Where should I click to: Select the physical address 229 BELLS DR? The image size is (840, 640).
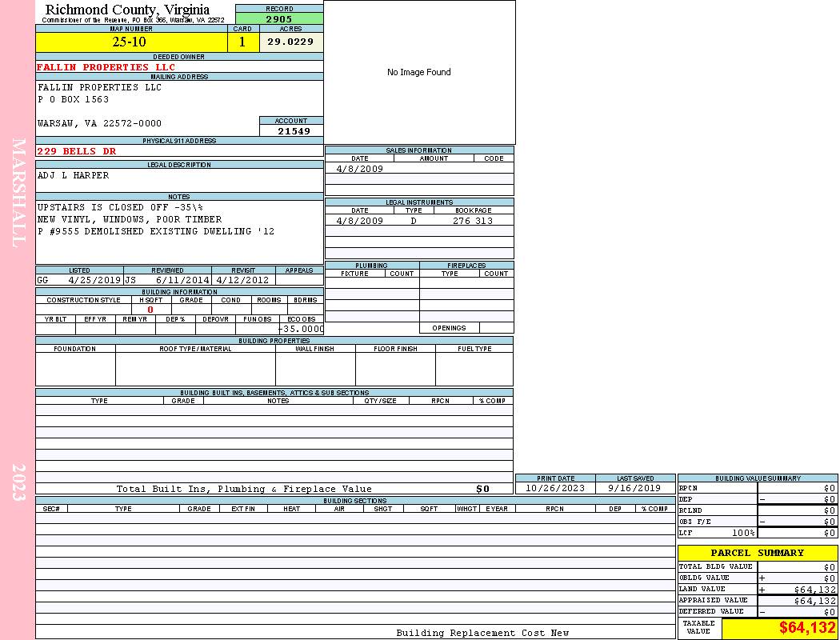click(77, 151)
